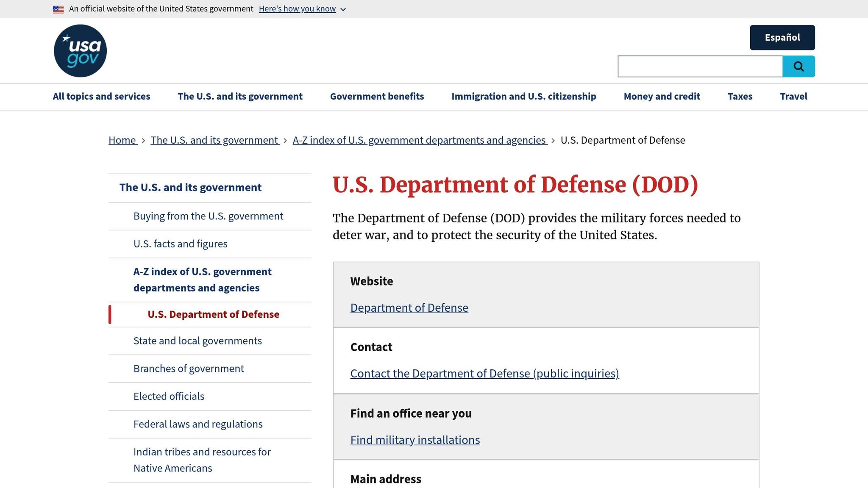Open the Department of Defense website link

coord(409,308)
